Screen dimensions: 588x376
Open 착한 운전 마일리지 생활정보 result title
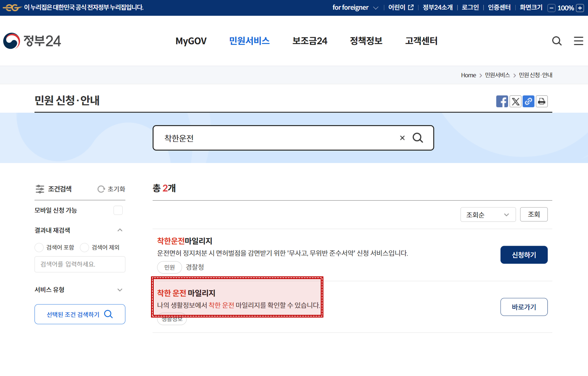(186, 293)
